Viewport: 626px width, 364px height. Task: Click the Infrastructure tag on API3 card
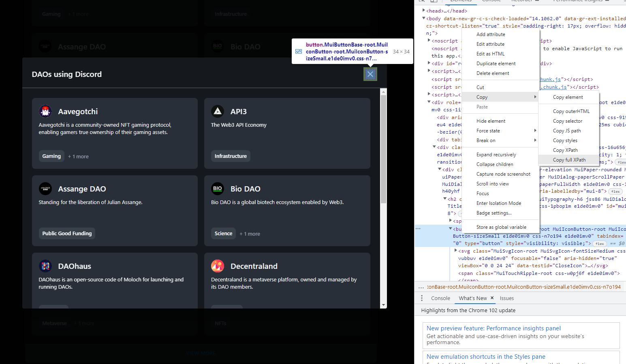[x=231, y=156]
